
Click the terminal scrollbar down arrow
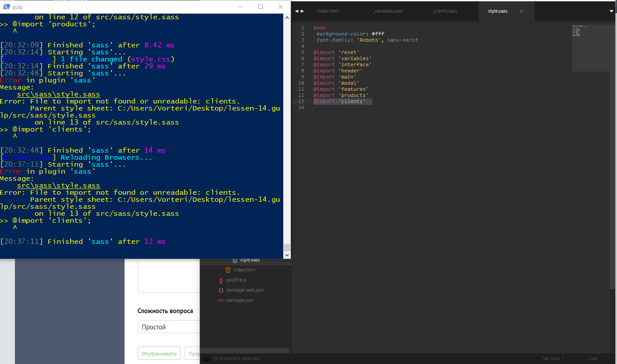(x=287, y=255)
